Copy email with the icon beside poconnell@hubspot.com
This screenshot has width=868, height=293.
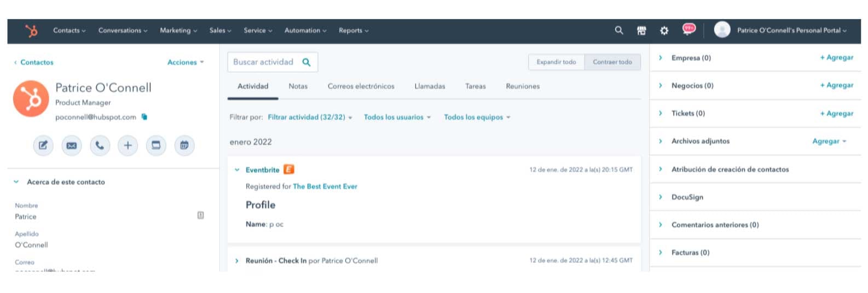(144, 117)
